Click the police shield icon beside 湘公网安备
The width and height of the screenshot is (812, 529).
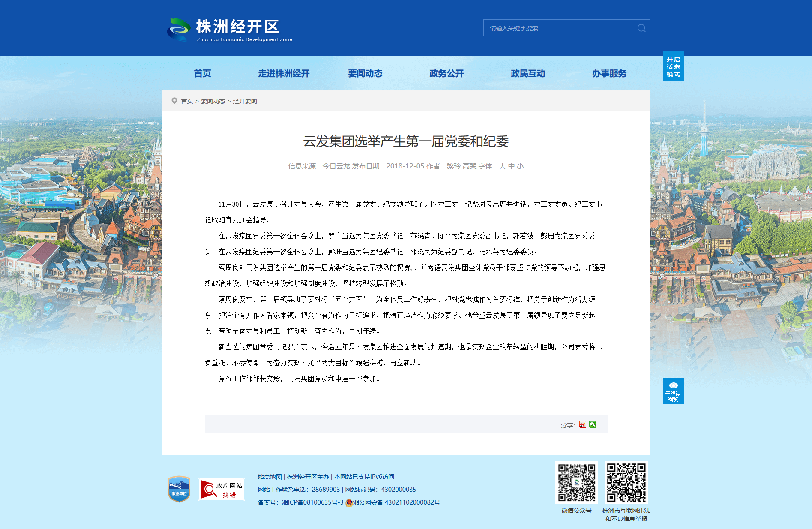pos(349,502)
